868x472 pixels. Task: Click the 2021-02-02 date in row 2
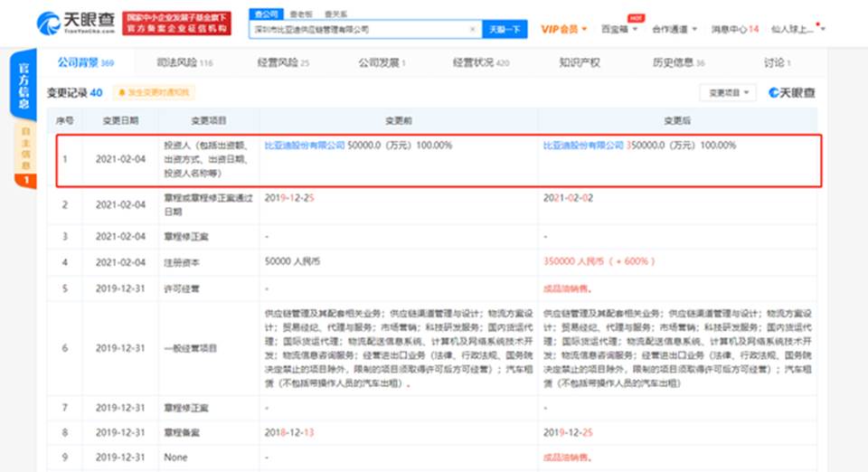tap(568, 197)
